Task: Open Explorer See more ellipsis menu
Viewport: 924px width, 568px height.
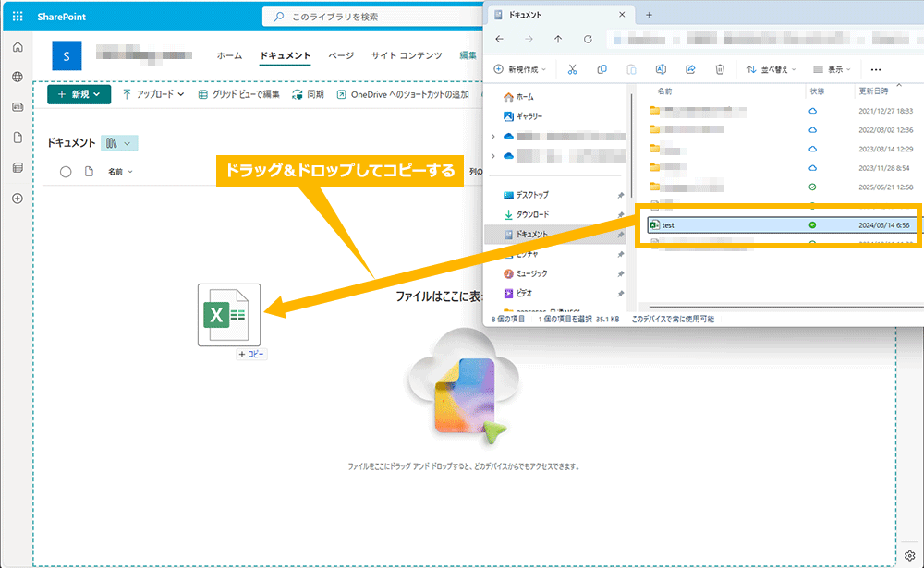Action: tap(876, 69)
